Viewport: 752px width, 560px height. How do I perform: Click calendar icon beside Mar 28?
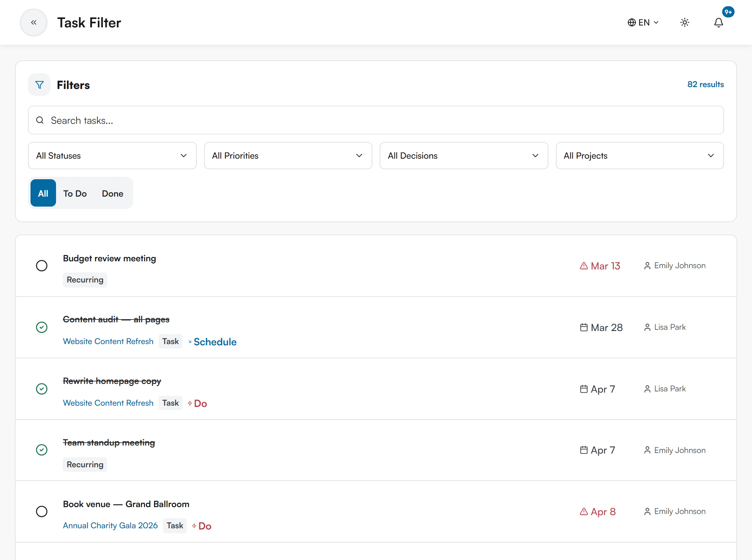tap(584, 328)
